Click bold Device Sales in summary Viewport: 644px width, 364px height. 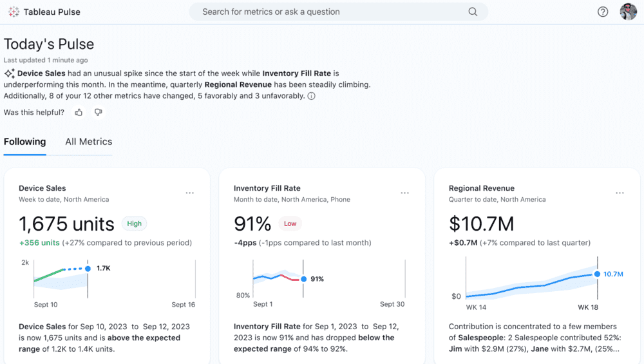[x=41, y=73]
